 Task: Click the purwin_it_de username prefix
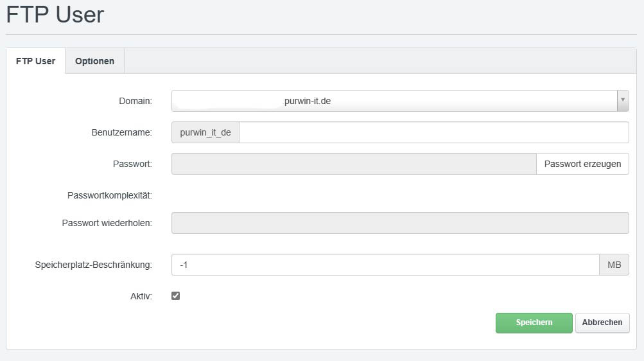[x=205, y=132]
